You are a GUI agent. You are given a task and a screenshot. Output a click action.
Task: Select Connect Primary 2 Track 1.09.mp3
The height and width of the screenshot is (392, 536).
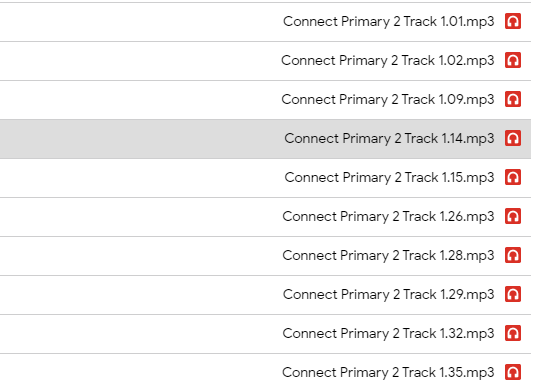click(x=388, y=100)
